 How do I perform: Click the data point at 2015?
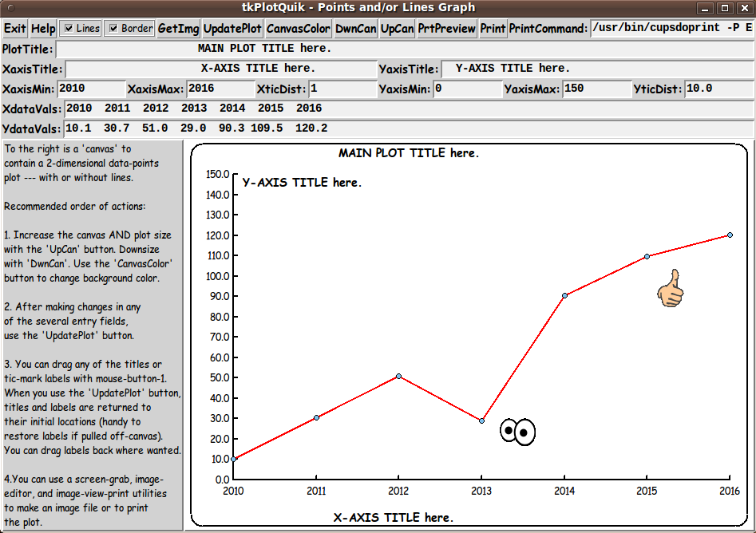pos(647,256)
